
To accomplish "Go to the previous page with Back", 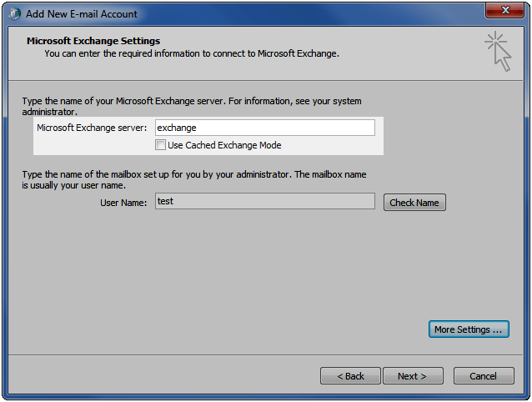I will (350, 376).
